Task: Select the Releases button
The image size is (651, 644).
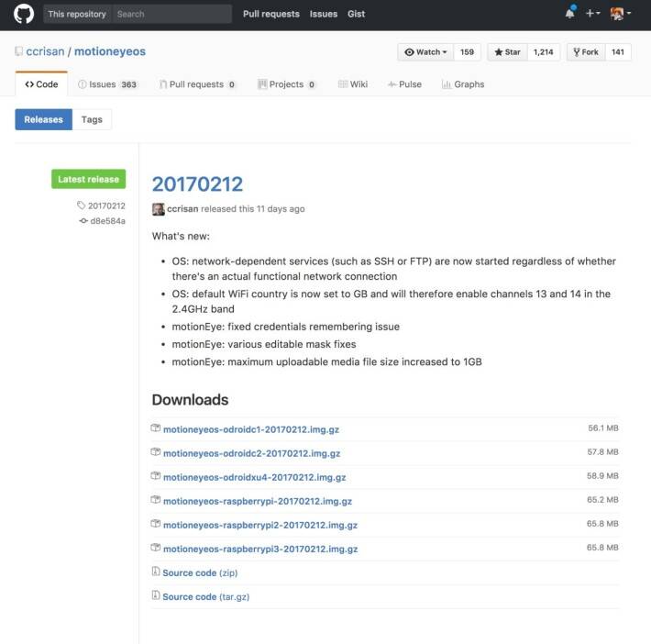Action: click(x=44, y=119)
